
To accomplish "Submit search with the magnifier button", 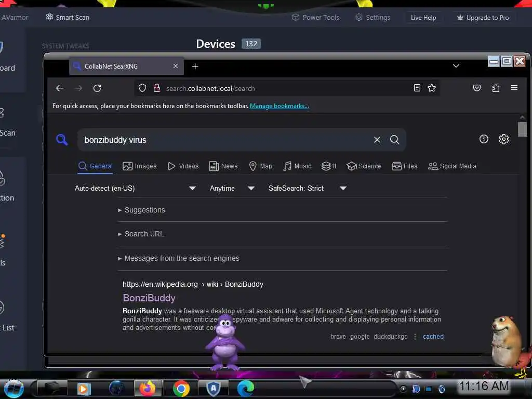I will [x=395, y=140].
